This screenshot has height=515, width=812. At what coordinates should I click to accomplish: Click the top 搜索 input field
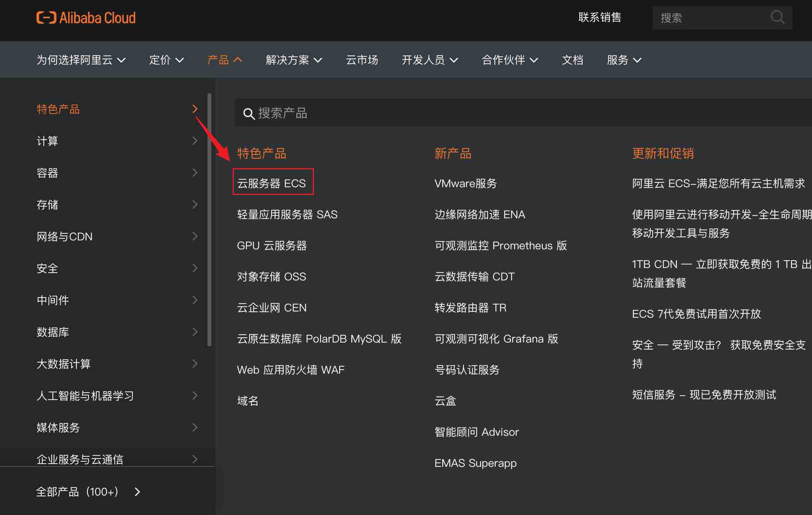(x=722, y=18)
